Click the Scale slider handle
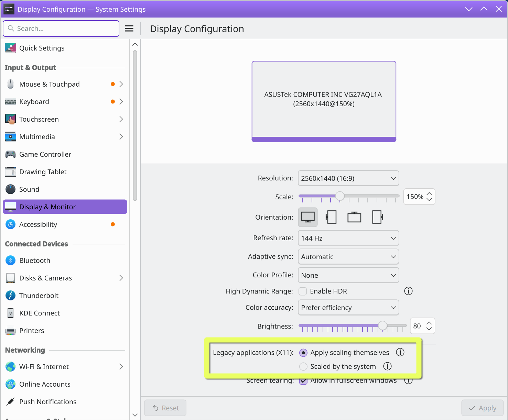This screenshot has height=420, width=508. point(340,196)
